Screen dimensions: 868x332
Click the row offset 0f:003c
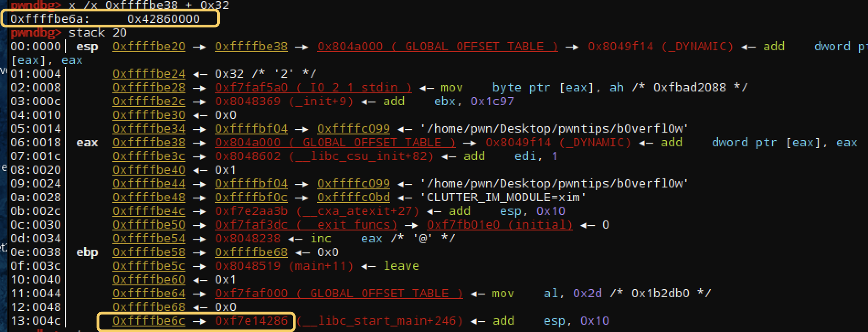click(x=36, y=266)
